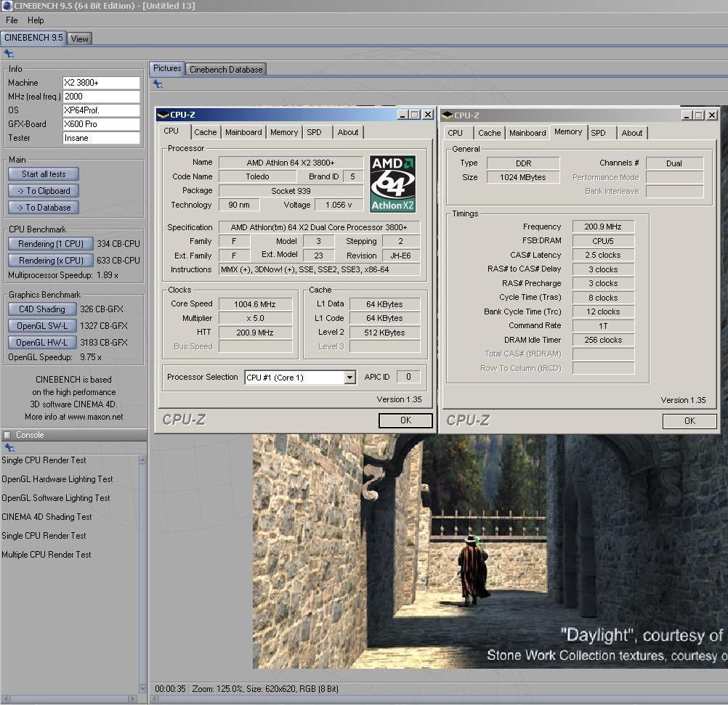Open About tab in left CPU-Z window
The image size is (728, 705).
[x=348, y=132]
